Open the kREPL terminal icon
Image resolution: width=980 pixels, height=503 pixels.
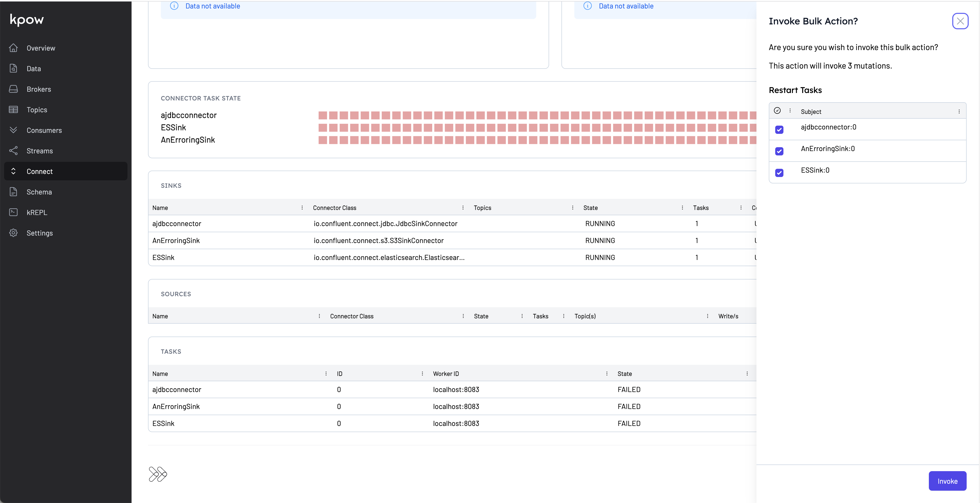[14, 212]
